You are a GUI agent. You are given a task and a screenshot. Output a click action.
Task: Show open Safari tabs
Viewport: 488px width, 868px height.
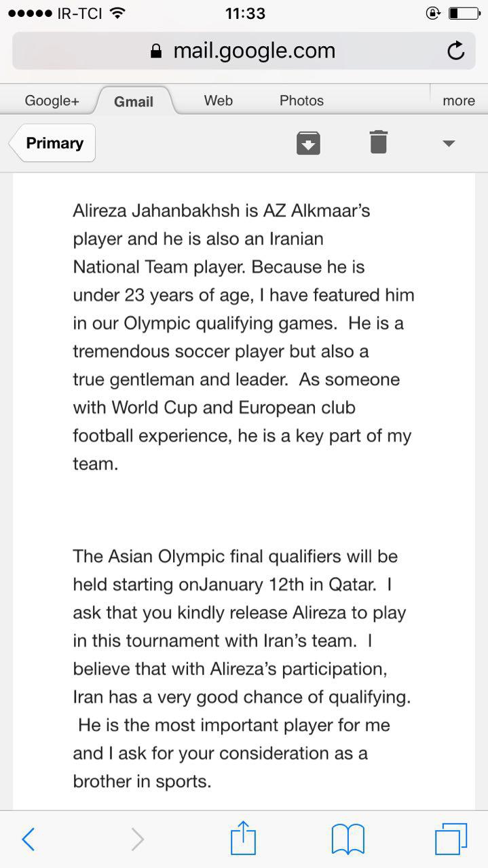point(451,839)
